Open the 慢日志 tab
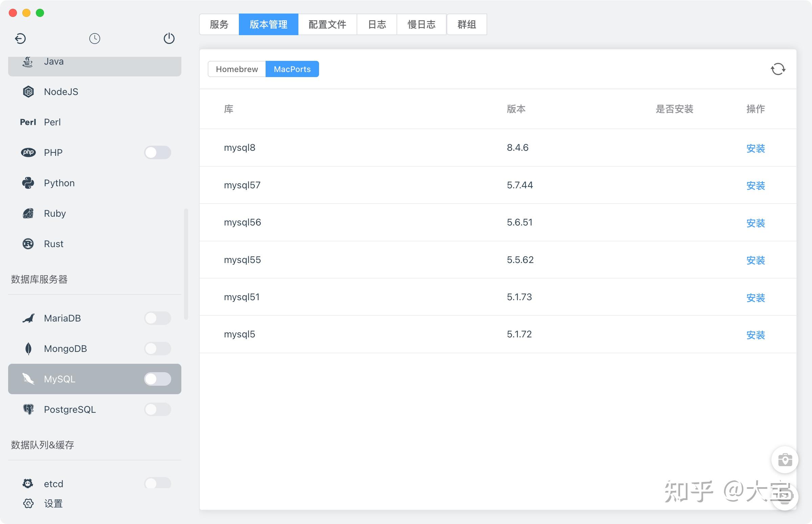 pyautogui.click(x=422, y=24)
